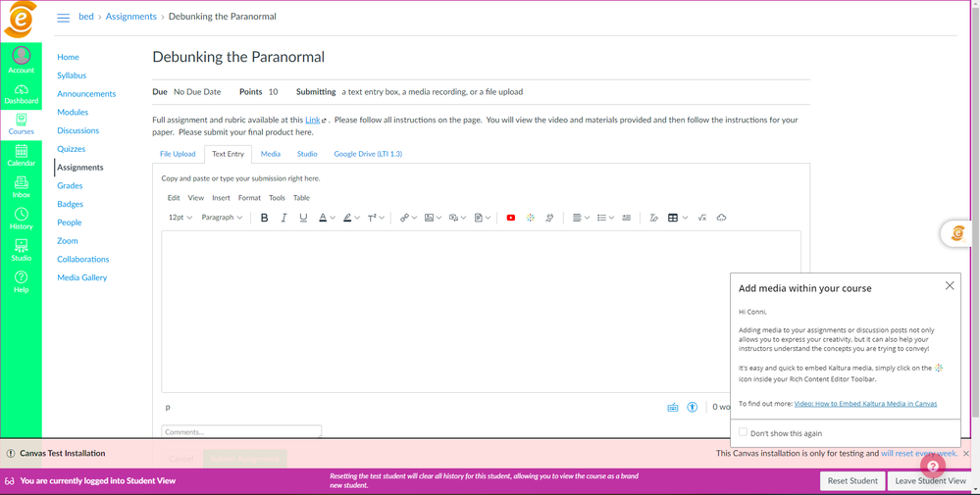Click the insert link icon
Image resolution: width=980 pixels, height=495 pixels.
click(x=404, y=218)
